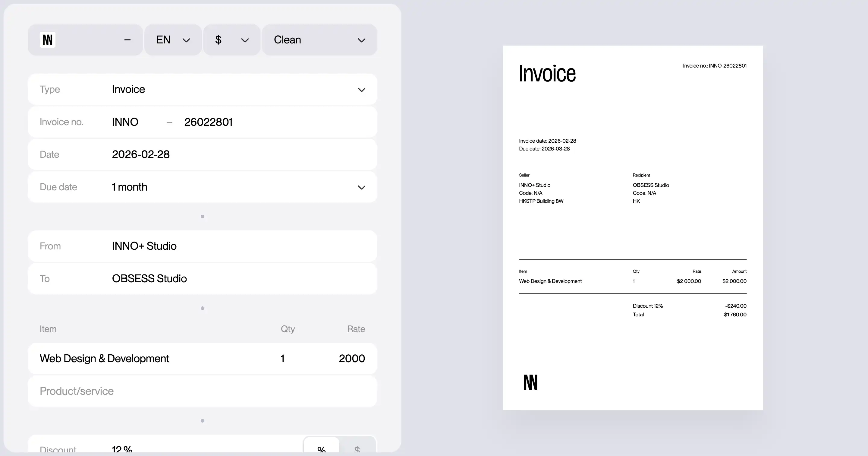Click 'HKSTP Building 8W' seller address in preview

tap(541, 201)
